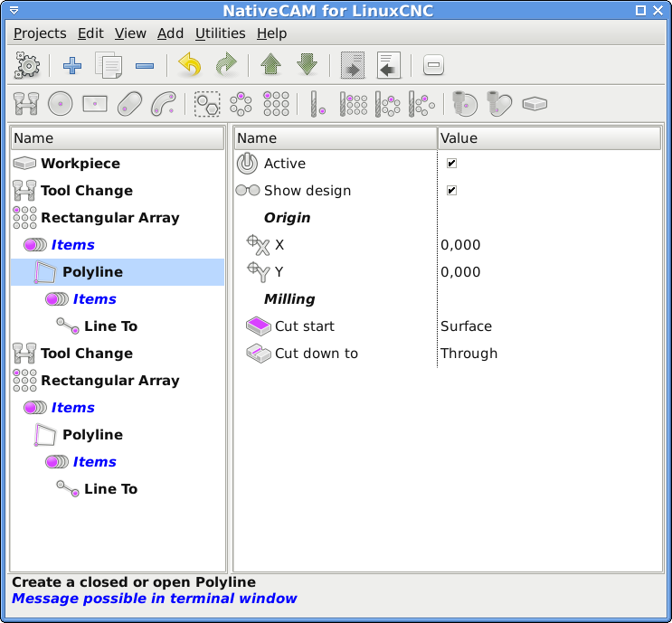
Task: Move item down with green down arrow
Action: pyautogui.click(x=307, y=65)
